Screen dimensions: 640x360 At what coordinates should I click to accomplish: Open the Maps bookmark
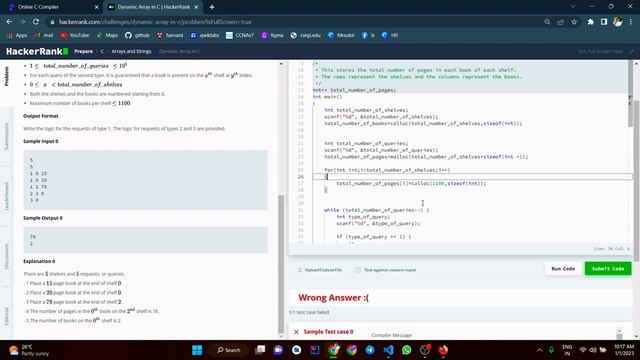point(107,36)
